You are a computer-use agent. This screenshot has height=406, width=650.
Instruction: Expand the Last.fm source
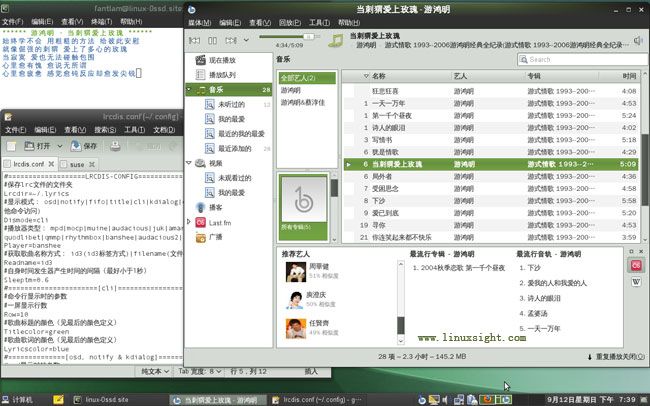pos(189,222)
